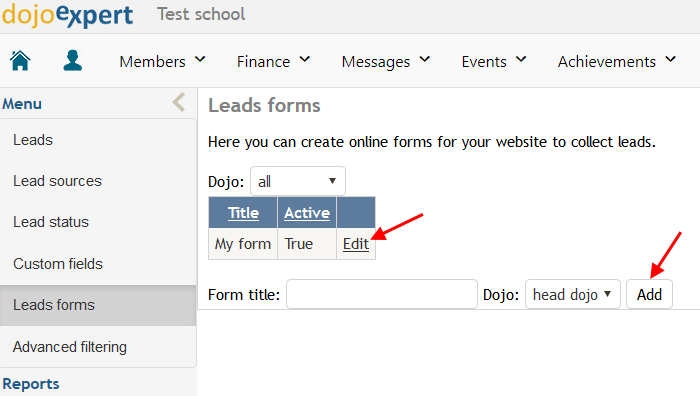Click the Menu sidebar heading

click(22, 104)
